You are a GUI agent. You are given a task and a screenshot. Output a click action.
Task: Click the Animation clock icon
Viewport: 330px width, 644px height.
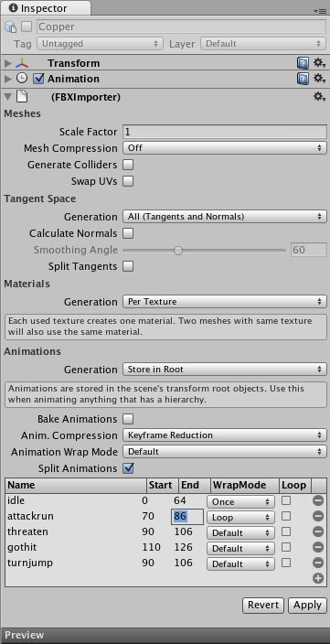22,79
